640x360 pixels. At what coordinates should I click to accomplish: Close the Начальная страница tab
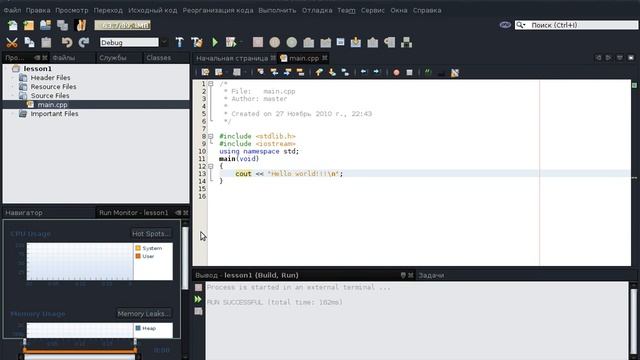(273, 58)
